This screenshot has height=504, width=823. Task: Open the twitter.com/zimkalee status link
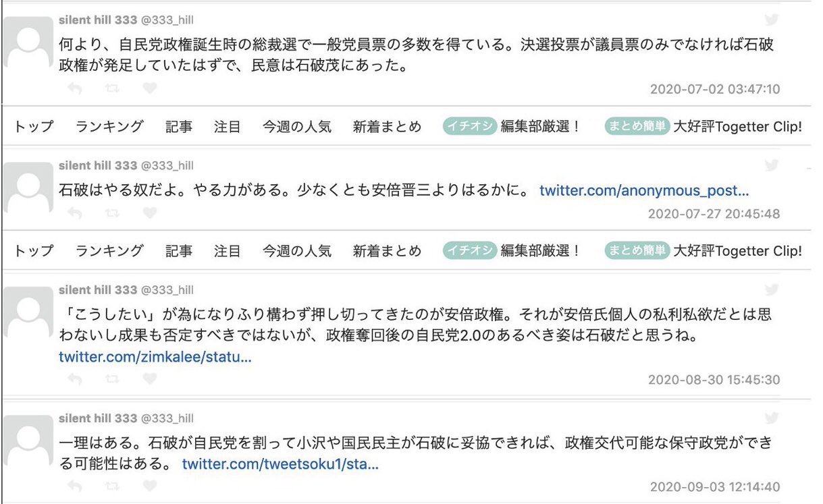[155, 357]
